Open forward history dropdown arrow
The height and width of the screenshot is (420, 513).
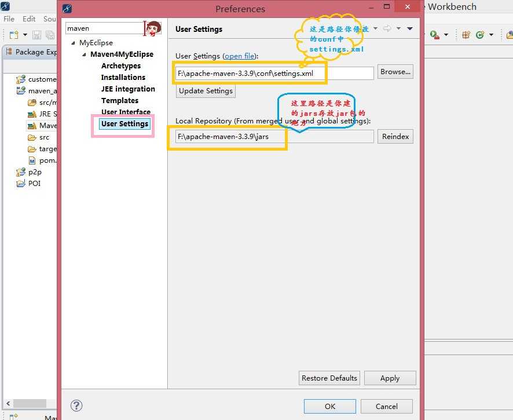point(398,28)
